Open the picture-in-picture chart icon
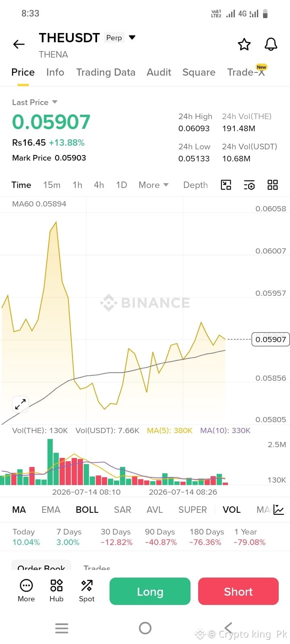 (x=226, y=185)
